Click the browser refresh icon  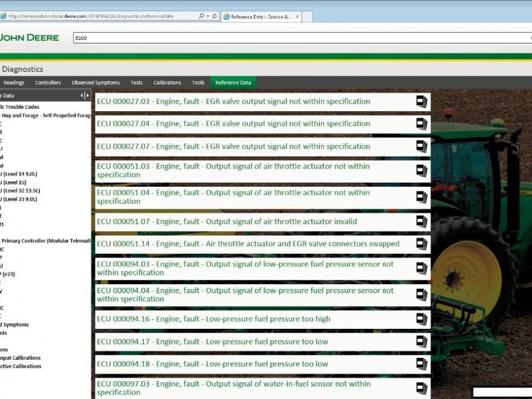coord(215,16)
